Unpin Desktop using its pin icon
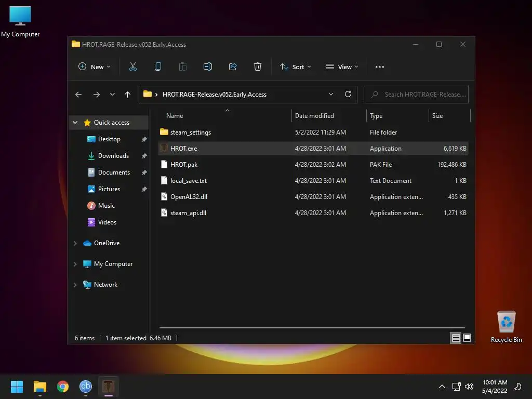The width and height of the screenshot is (532, 399). click(x=144, y=139)
